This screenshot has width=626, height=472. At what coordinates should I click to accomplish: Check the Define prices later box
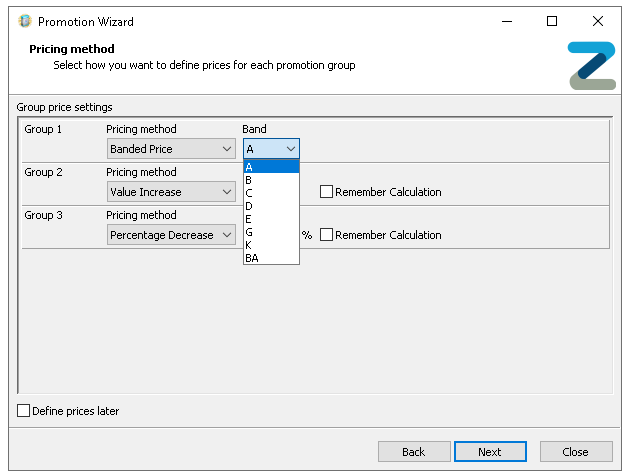pyautogui.click(x=24, y=411)
